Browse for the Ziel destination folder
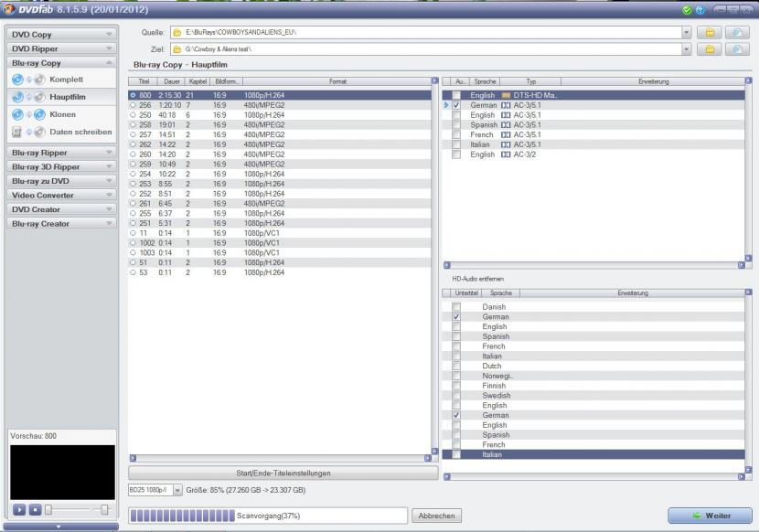Screen dimensions: 759x532 tap(709, 49)
